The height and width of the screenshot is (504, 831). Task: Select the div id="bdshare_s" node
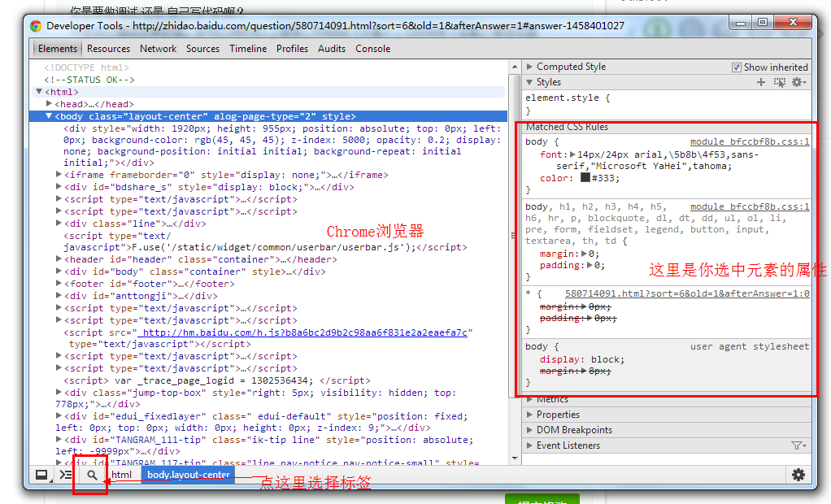coord(209,187)
